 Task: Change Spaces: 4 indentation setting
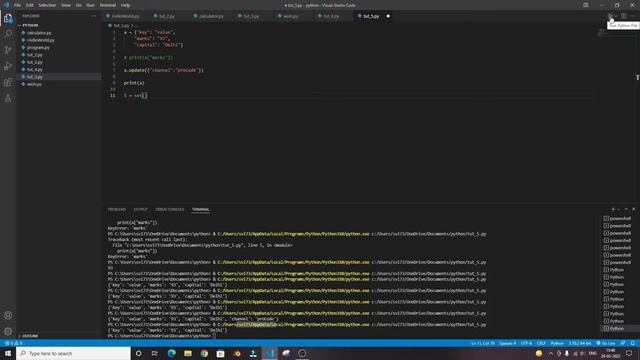point(508,343)
